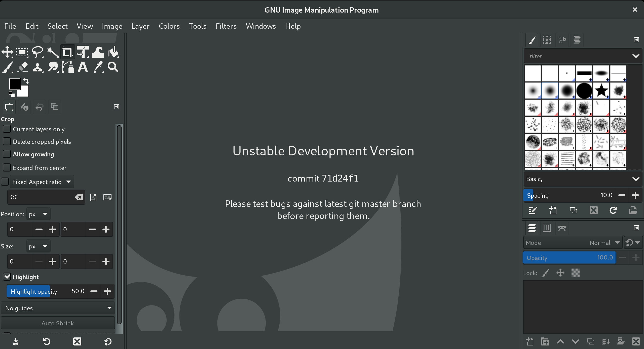Open the layer Mode dropdown
Image resolution: width=644 pixels, height=349 pixels.
[x=604, y=242]
